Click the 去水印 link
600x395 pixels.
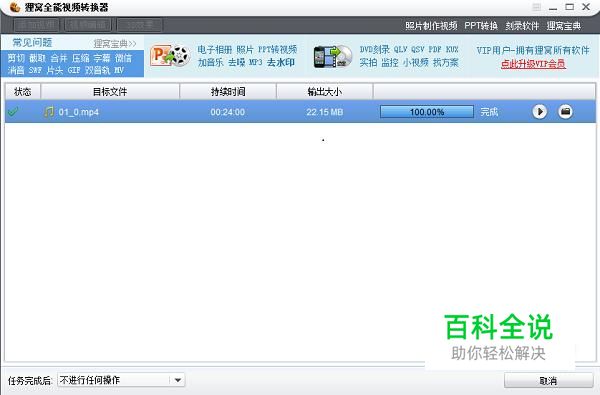pyautogui.click(x=281, y=62)
